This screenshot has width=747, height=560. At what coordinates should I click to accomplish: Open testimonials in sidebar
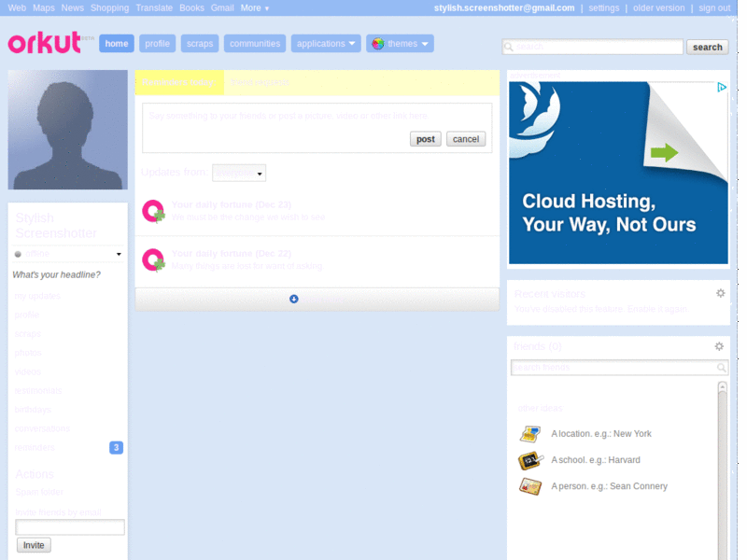point(38,391)
